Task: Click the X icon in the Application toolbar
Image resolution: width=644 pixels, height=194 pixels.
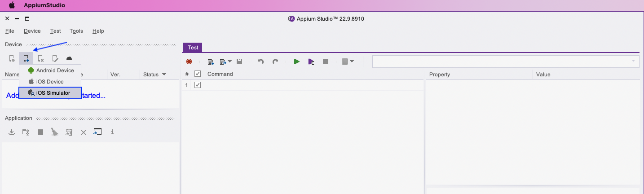Action: point(83,132)
